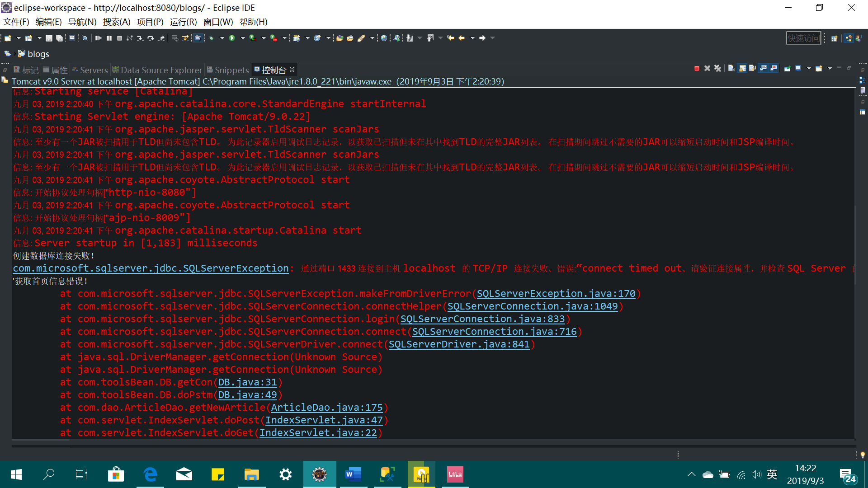Toggle show console when standard error changes
868x488 pixels.
(773, 69)
